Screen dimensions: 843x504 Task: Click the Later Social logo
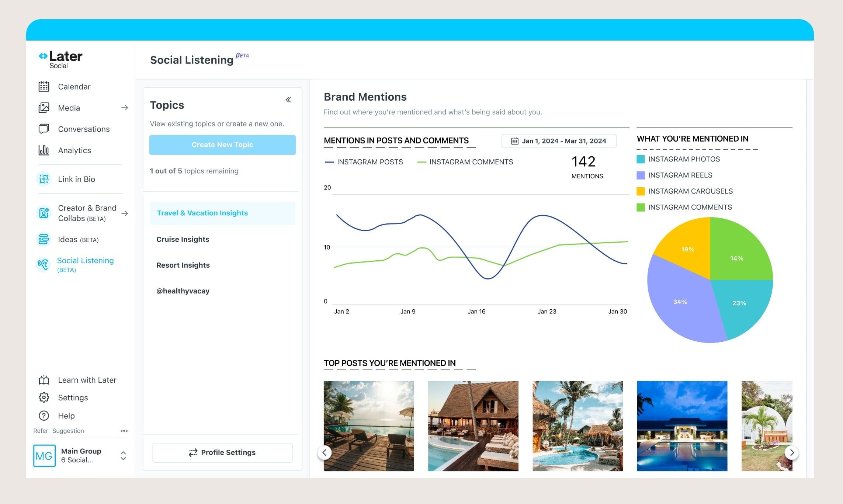pyautogui.click(x=60, y=59)
